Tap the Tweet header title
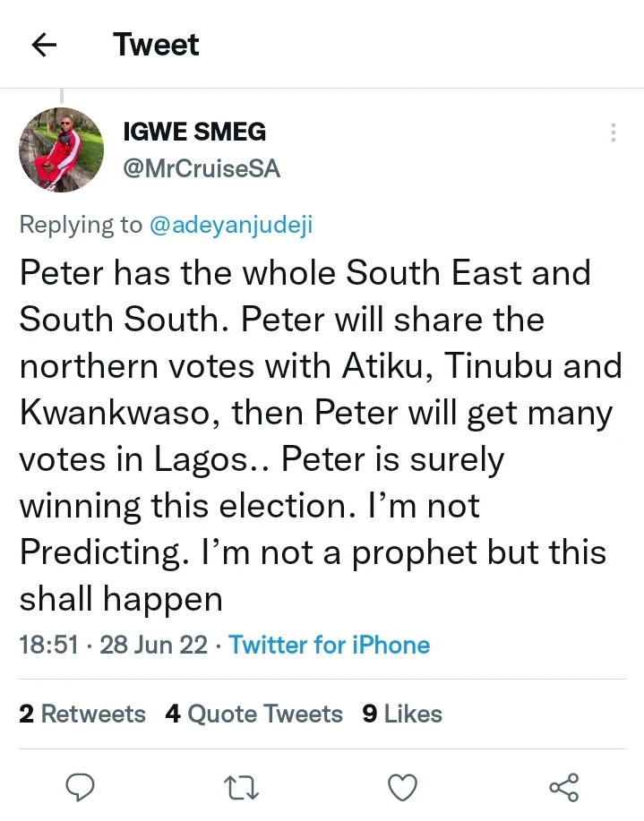The height and width of the screenshot is (821, 644). tap(157, 45)
